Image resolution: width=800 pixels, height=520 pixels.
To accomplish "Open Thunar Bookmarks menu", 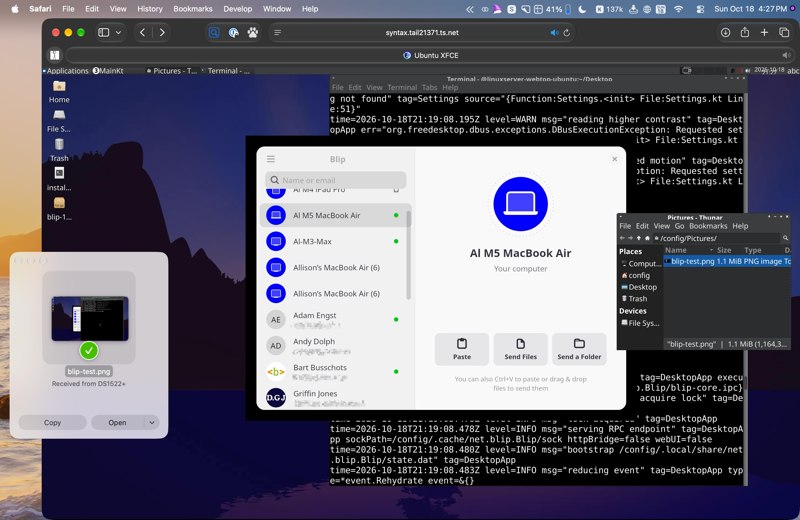I will [x=708, y=226].
